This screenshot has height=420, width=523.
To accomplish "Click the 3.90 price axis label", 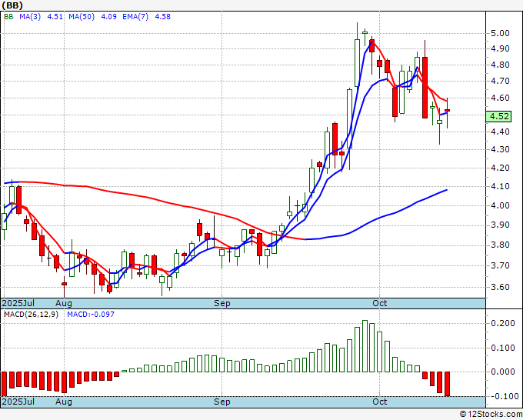I will pyautogui.click(x=500, y=225).
